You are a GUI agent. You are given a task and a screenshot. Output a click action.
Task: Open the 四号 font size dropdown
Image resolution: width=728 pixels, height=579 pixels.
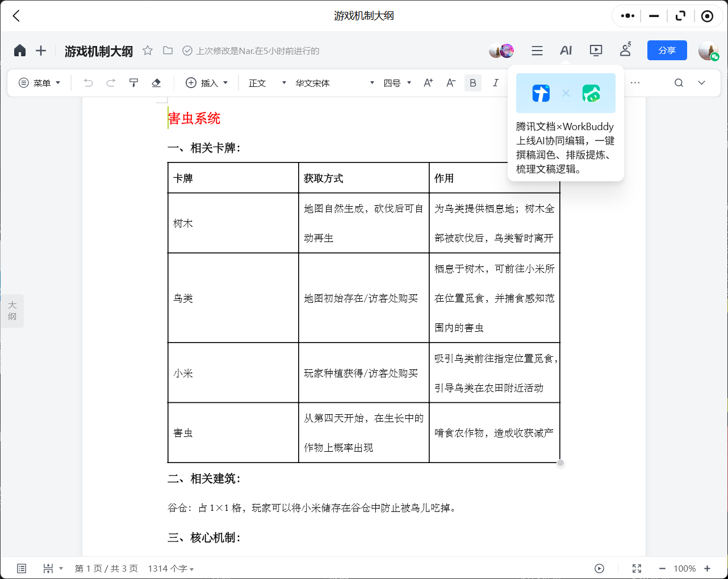click(397, 83)
